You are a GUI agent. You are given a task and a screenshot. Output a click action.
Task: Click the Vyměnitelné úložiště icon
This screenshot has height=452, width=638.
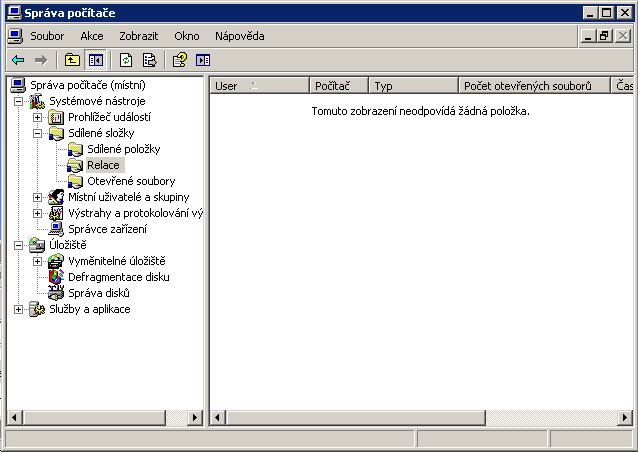(x=56, y=261)
